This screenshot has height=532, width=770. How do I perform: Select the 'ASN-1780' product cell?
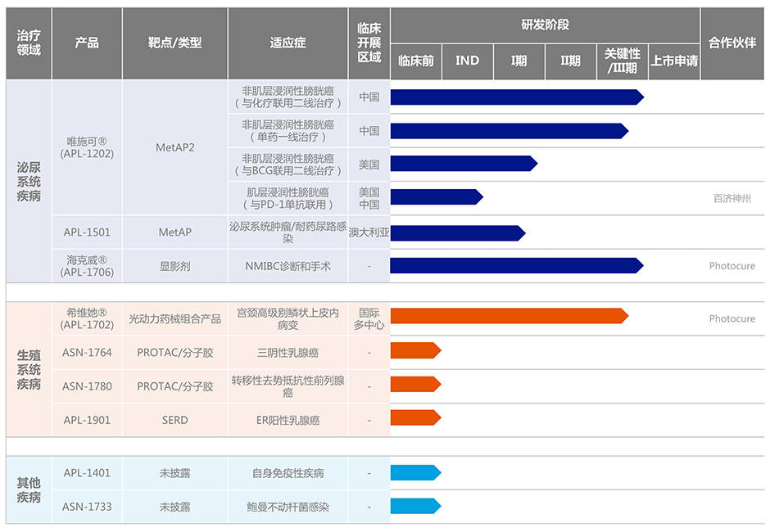87,387
